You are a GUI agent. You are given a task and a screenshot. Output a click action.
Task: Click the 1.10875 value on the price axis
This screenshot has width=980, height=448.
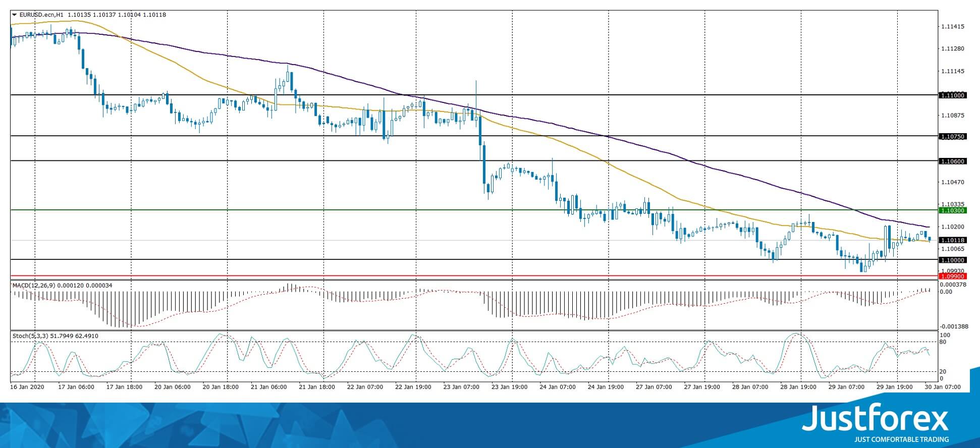pyautogui.click(x=953, y=116)
